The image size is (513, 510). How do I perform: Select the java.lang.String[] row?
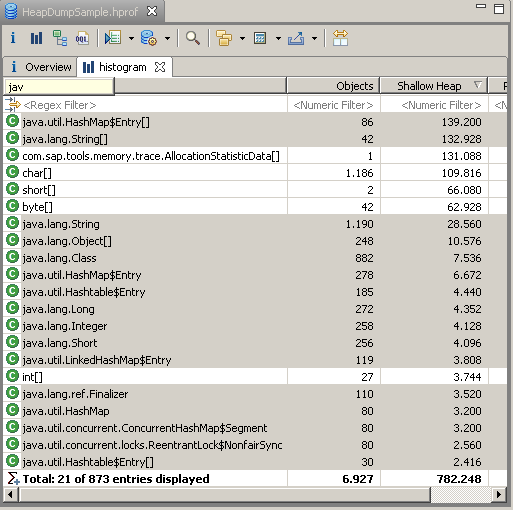255,139
